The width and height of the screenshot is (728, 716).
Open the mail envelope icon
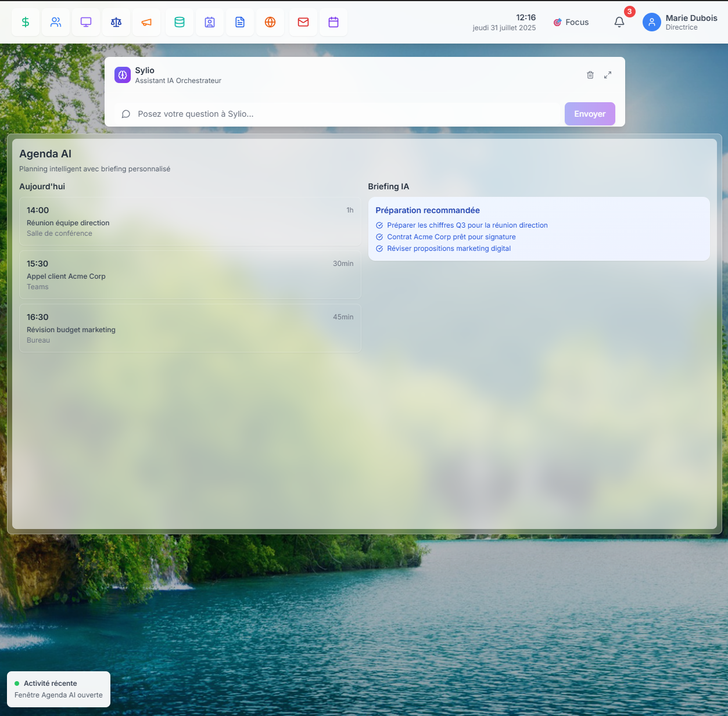tap(303, 22)
